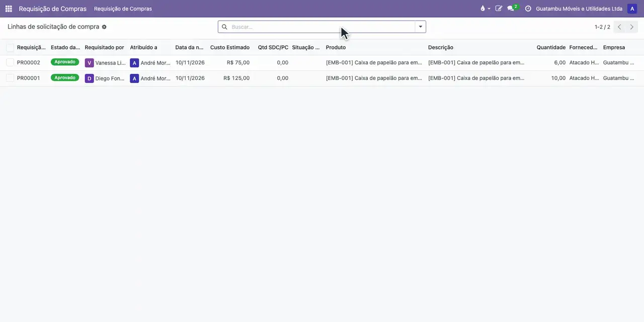Sort by the Atribuído a column
Image resolution: width=644 pixels, height=322 pixels.
143,47
